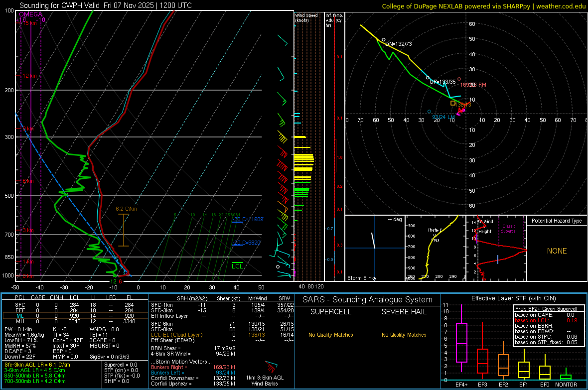This screenshot has height=390, width=588.
Task: Click the 'based on STP_fixed:' line
Action: (546, 342)
